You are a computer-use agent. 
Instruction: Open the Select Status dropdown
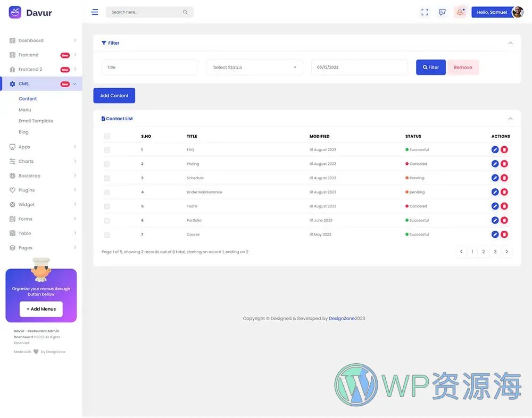coord(254,67)
